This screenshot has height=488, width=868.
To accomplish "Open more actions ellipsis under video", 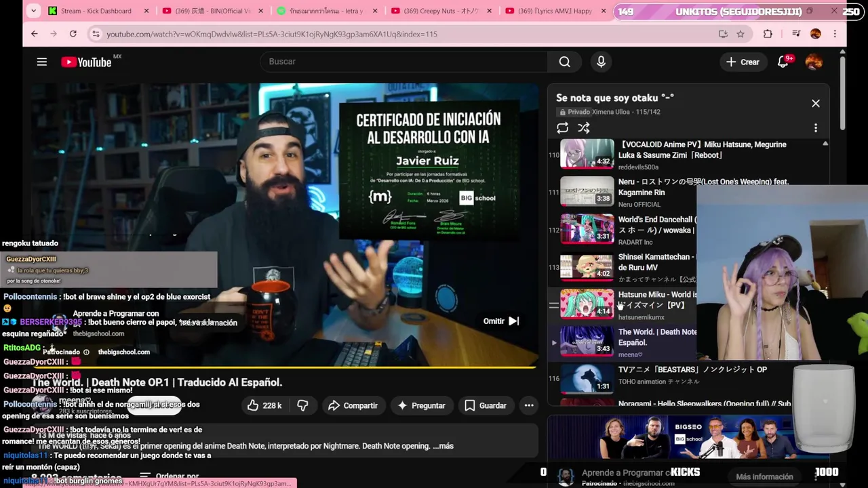I will (529, 405).
